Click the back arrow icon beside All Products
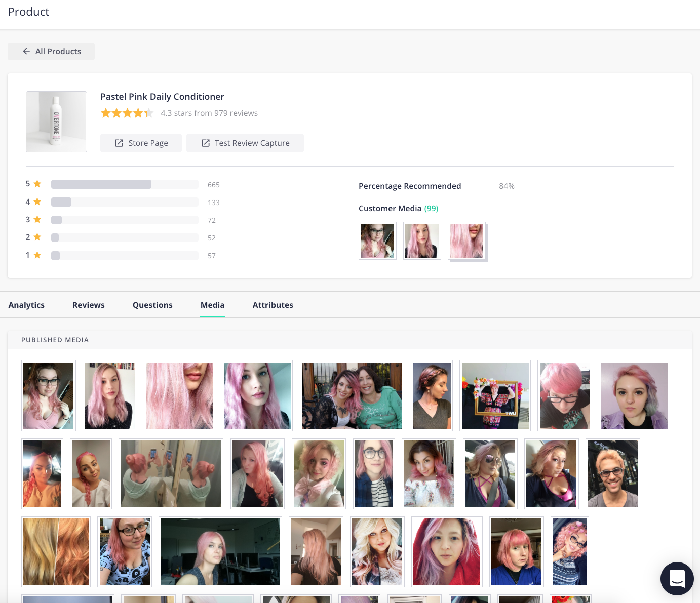 (26, 51)
